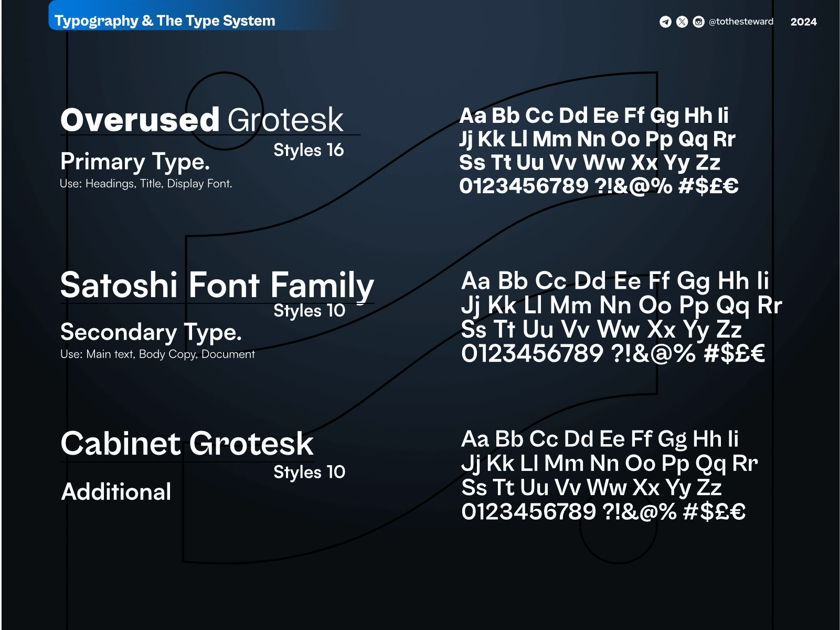Click the Telegram icon
Image resolution: width=840 pixels, height=630 pixels.
click(665, 22)
